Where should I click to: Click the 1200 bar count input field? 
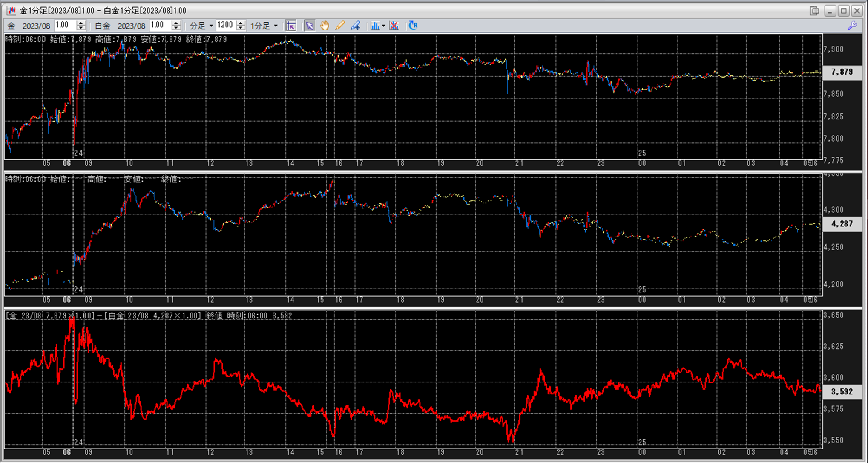click(225, 26)
